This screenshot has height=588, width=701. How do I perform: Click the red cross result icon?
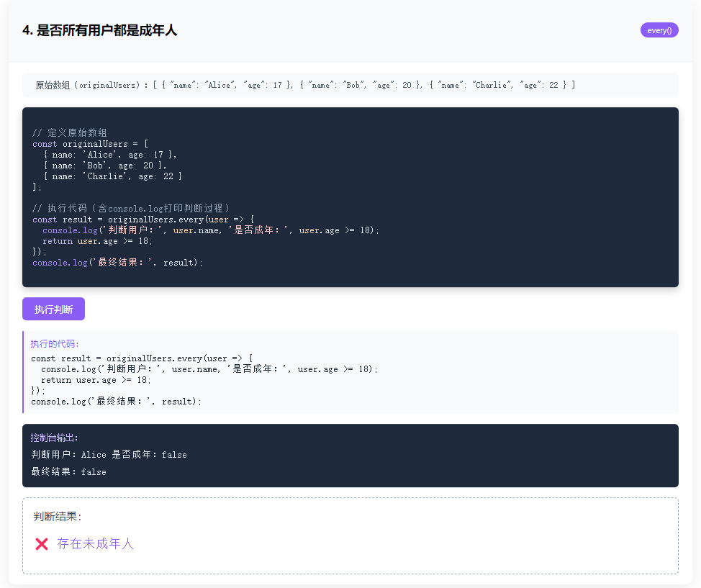click(x=42, y=543)
